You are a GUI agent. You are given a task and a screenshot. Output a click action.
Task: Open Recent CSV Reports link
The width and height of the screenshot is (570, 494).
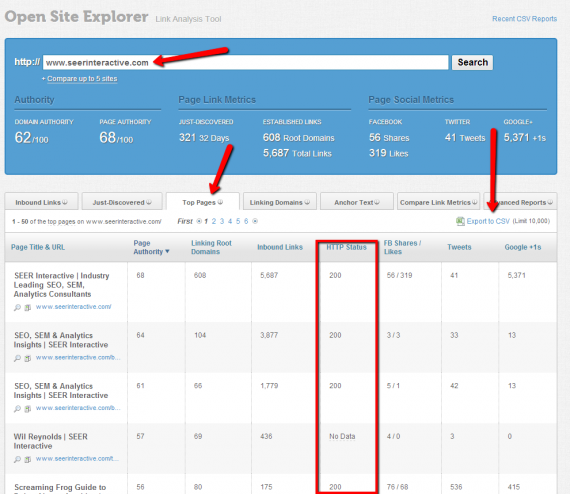coord(524,19)
